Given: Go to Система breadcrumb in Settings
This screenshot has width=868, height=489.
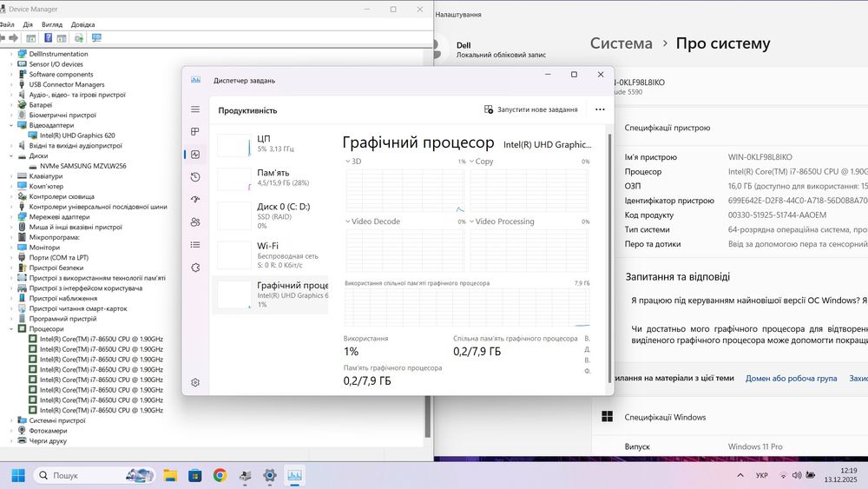Looking at the screenshot, I should click(x=621, y=43).
